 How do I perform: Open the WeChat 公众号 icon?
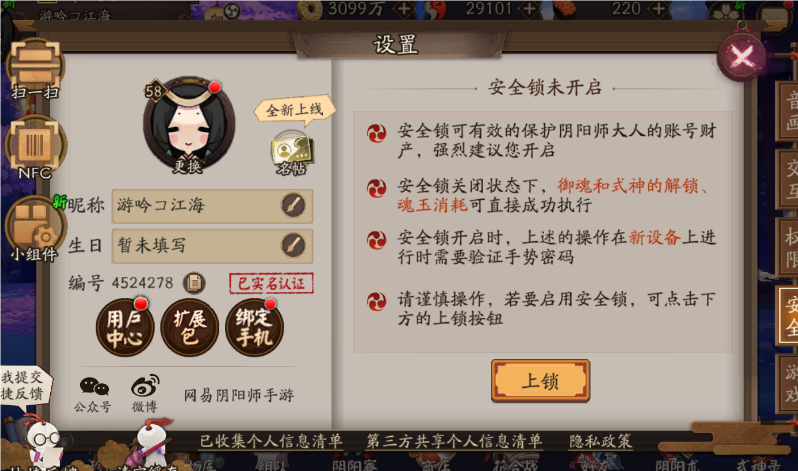coord(93,394)
